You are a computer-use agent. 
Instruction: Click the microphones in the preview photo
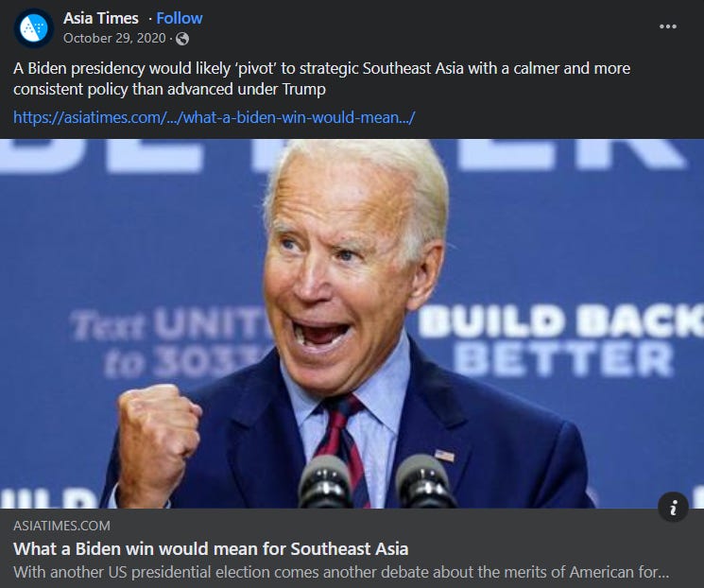[376, 481]
